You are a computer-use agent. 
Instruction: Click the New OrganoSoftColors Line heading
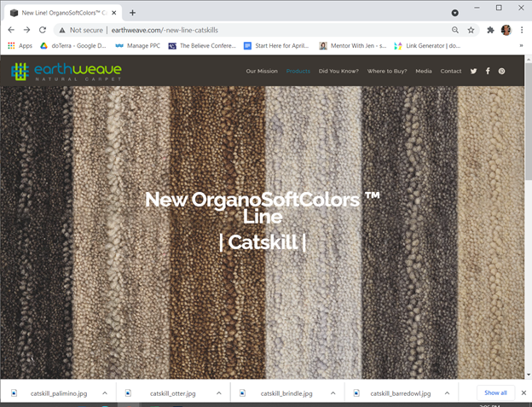point(263,207)
